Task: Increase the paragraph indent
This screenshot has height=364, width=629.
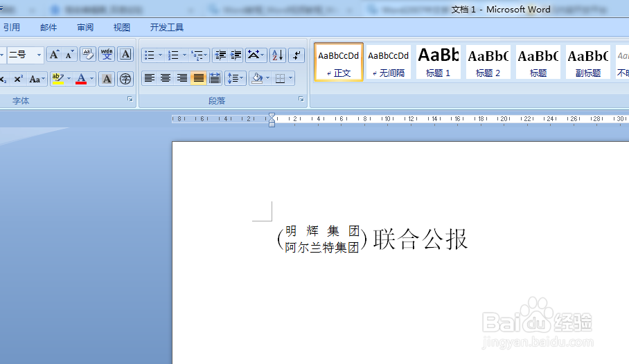Action: coord(236,55)
